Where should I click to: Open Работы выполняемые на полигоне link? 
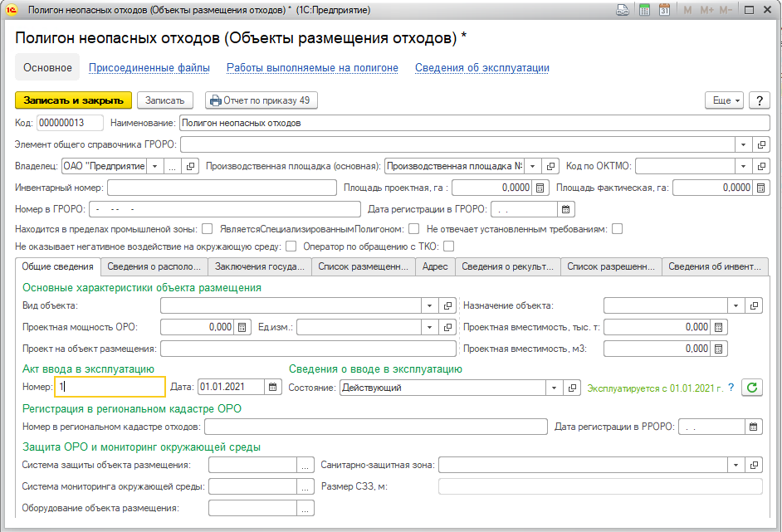[312, 68]
